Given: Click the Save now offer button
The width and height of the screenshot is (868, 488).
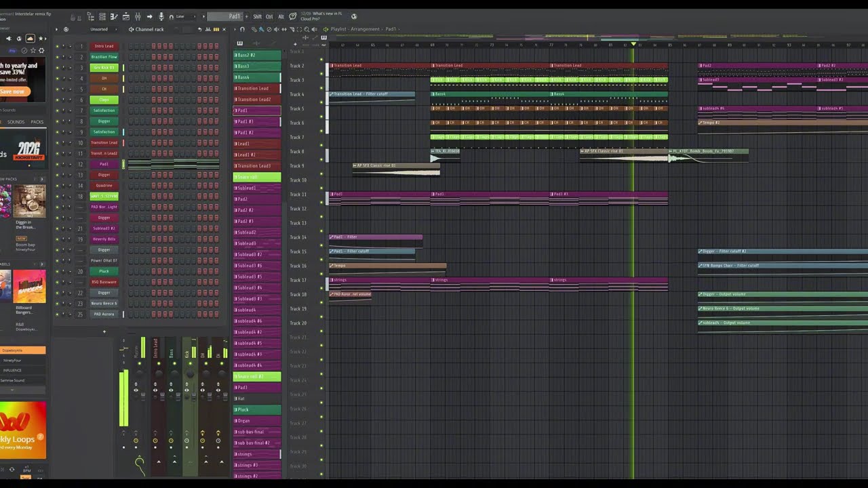Looking at the screenshot, I should tap(14, 91).
